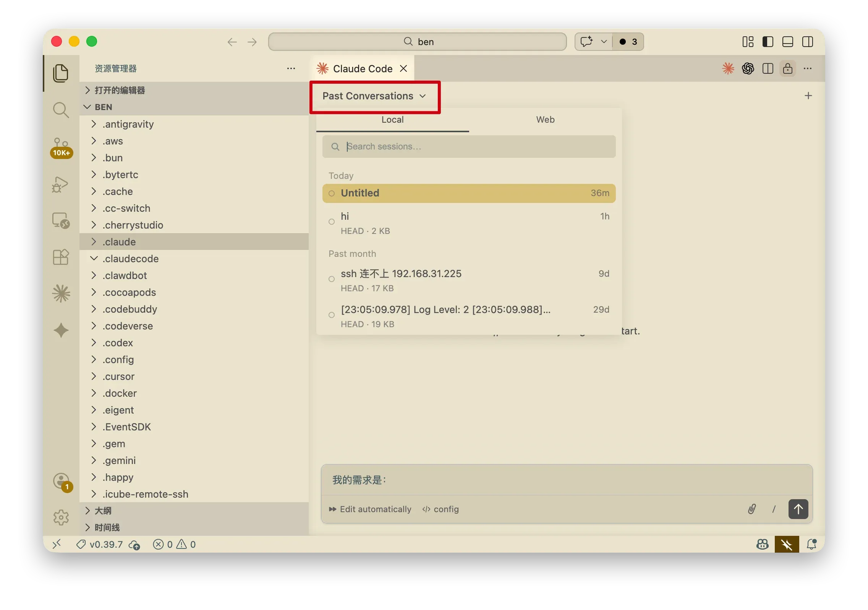Screen dimensions: 868x610
Task: Open the Remote Explorer view
Action: pyautogui.click(x=61, y=221)
